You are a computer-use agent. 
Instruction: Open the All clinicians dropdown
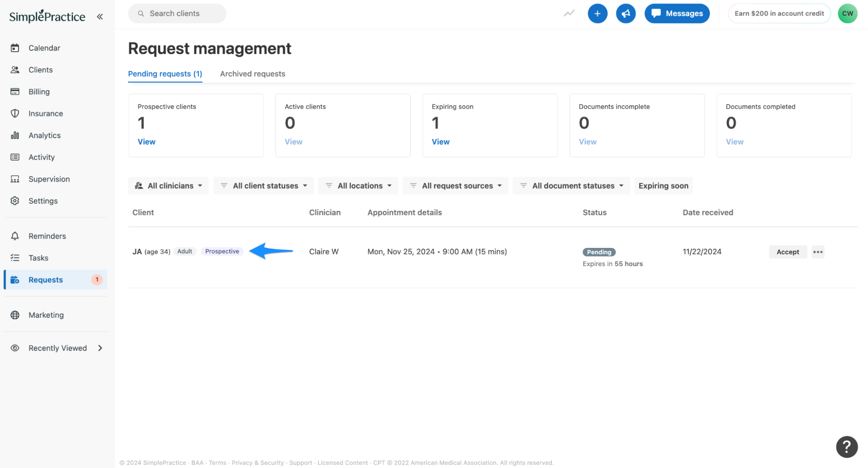click(168, 185)
